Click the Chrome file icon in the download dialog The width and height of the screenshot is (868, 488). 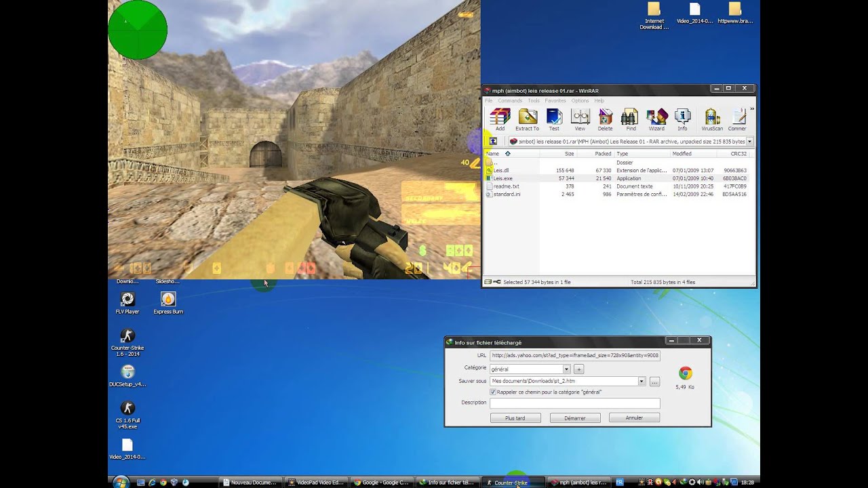click(x=686, y=373)
